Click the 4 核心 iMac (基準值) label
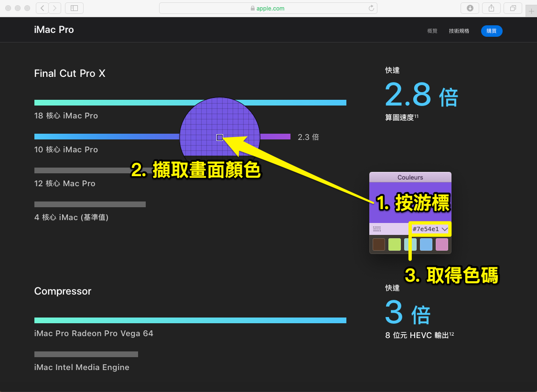Screen dimensions: 537x392 [x=71, y=217]
